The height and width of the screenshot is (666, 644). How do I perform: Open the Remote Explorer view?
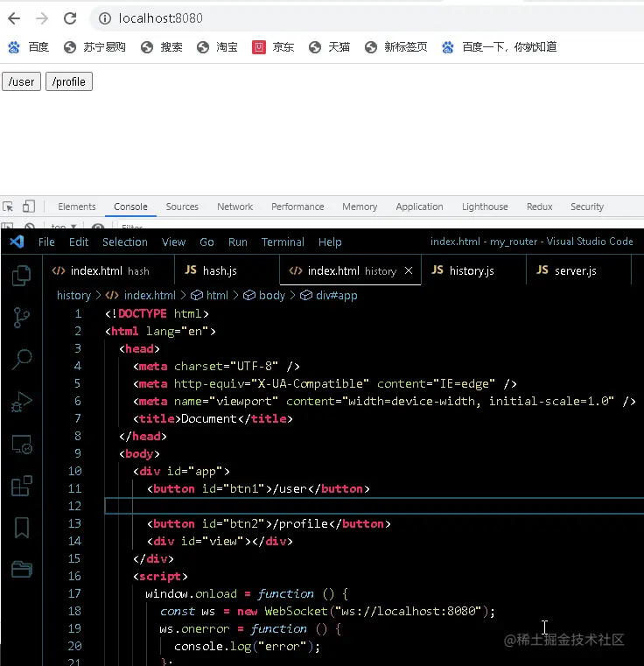[21, 445]
